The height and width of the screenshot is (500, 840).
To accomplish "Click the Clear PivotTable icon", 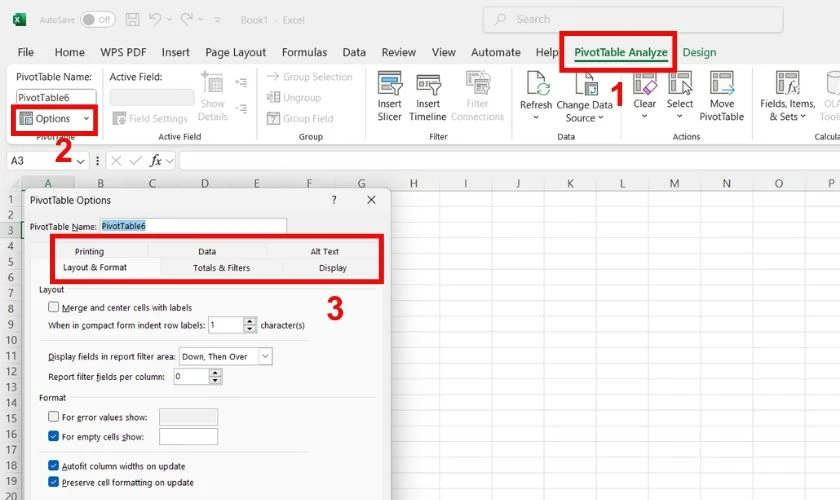I will tap(644, 83).
